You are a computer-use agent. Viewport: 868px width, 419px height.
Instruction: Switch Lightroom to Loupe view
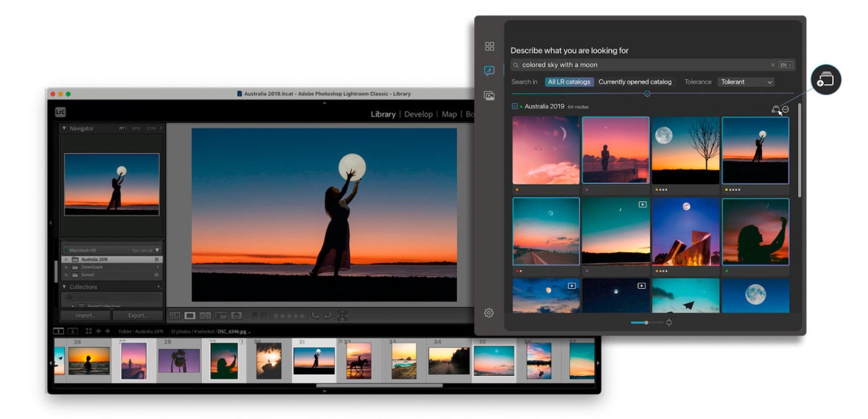click(x=190, y=316)
